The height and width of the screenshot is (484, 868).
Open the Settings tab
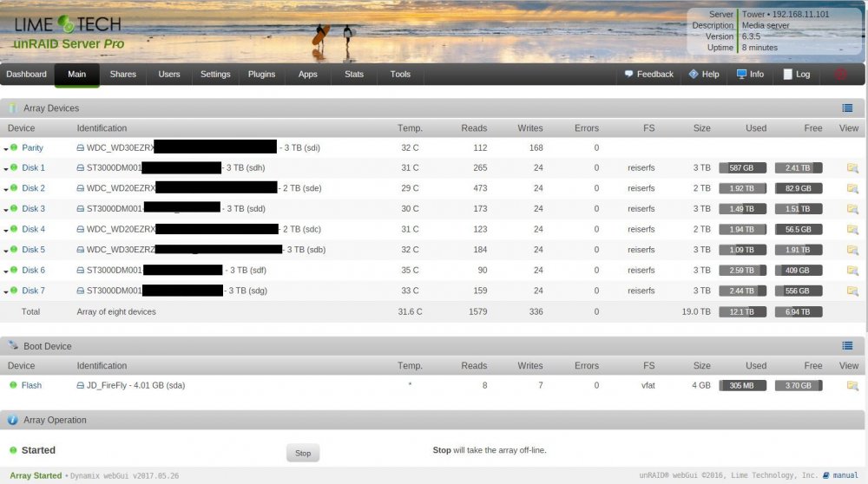pyautogui.click(x=215, y=74)
